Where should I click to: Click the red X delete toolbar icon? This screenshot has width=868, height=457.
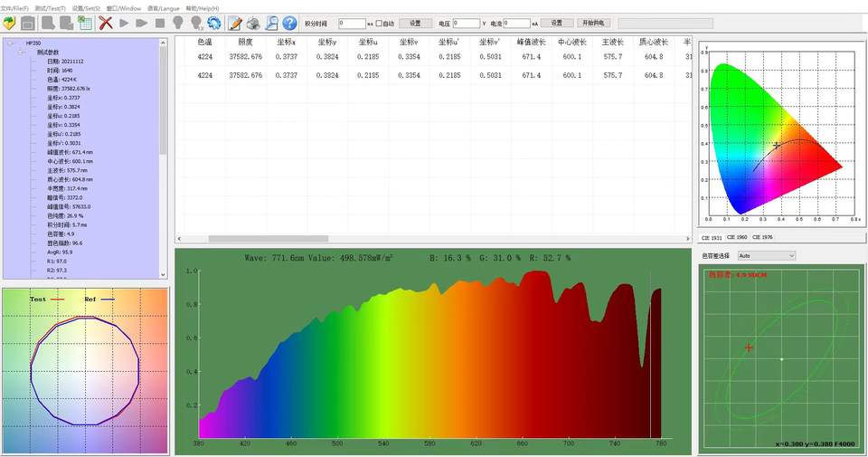(x=106, y=24)
